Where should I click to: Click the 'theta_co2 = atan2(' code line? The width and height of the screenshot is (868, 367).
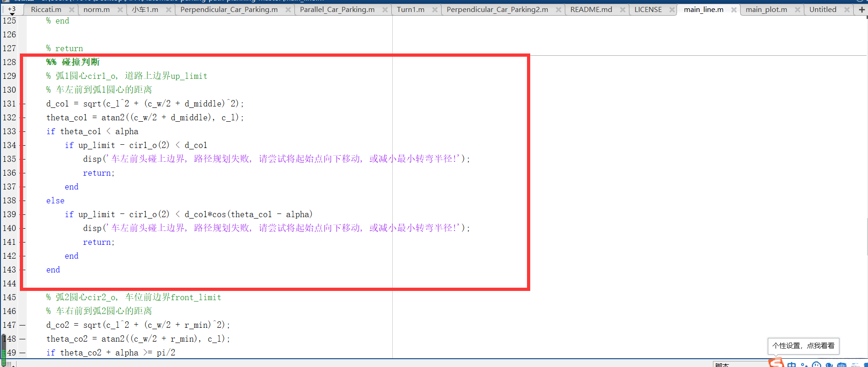[x=138, y=339]
